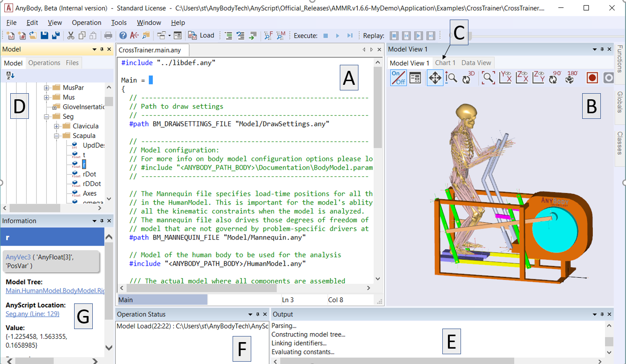Open the Operation menu
626x364 pixels.
coord(87,22)
